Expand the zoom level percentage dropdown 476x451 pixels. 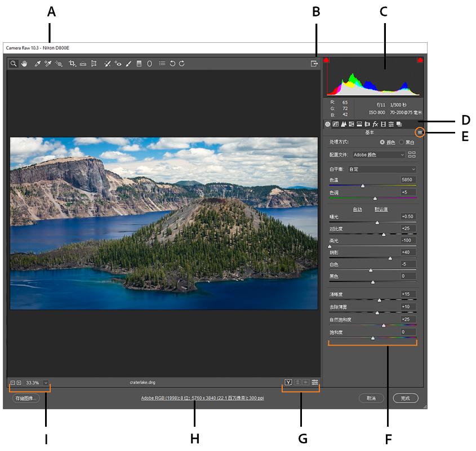tap(45, 382)
